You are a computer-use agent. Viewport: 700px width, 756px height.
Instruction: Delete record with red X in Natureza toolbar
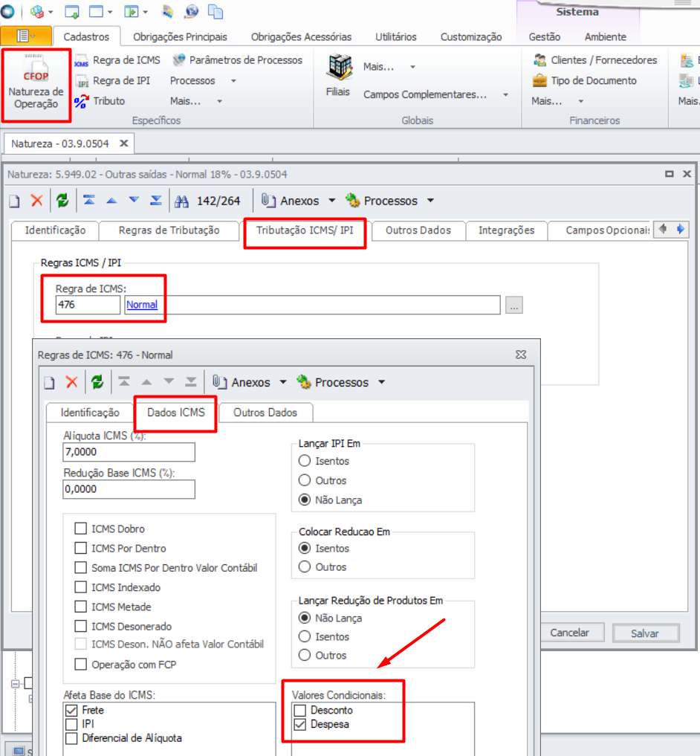click(x=36, y=201)
